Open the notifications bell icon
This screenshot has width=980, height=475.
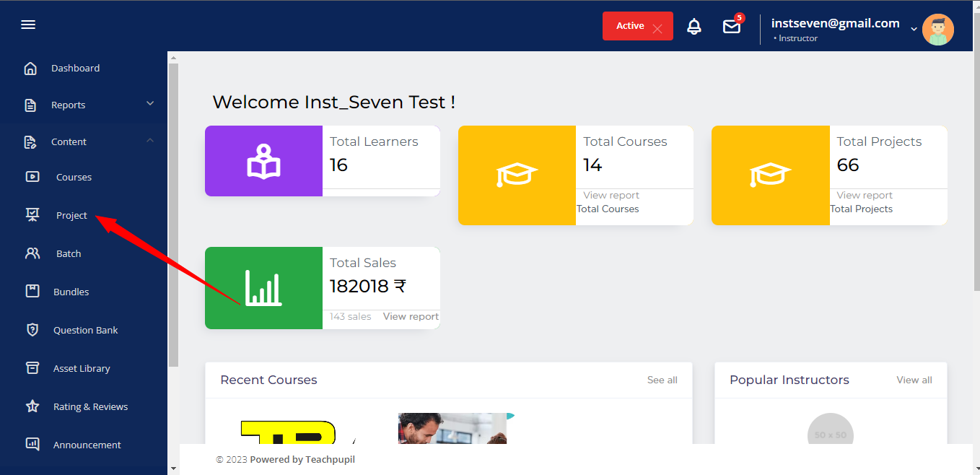694,27
